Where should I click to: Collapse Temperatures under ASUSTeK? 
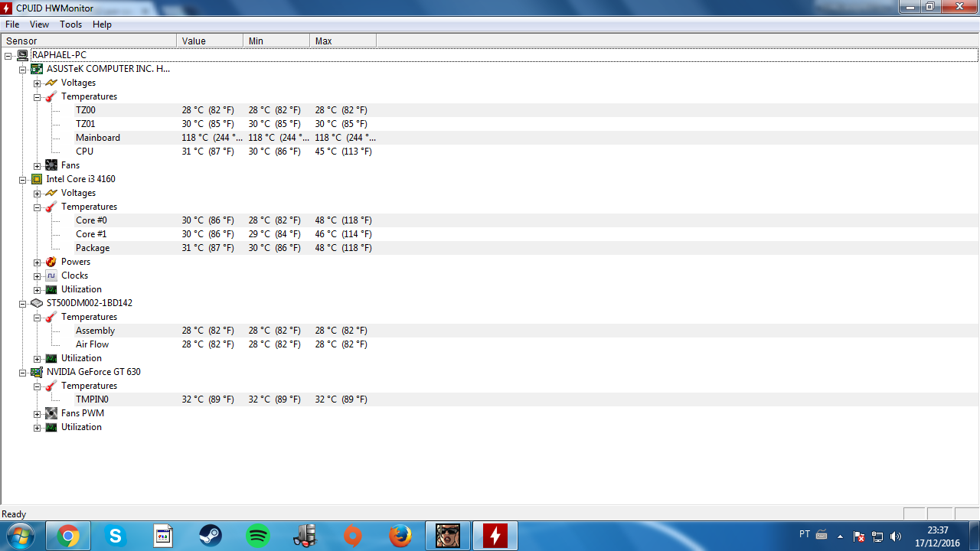(x=37, y=96)
